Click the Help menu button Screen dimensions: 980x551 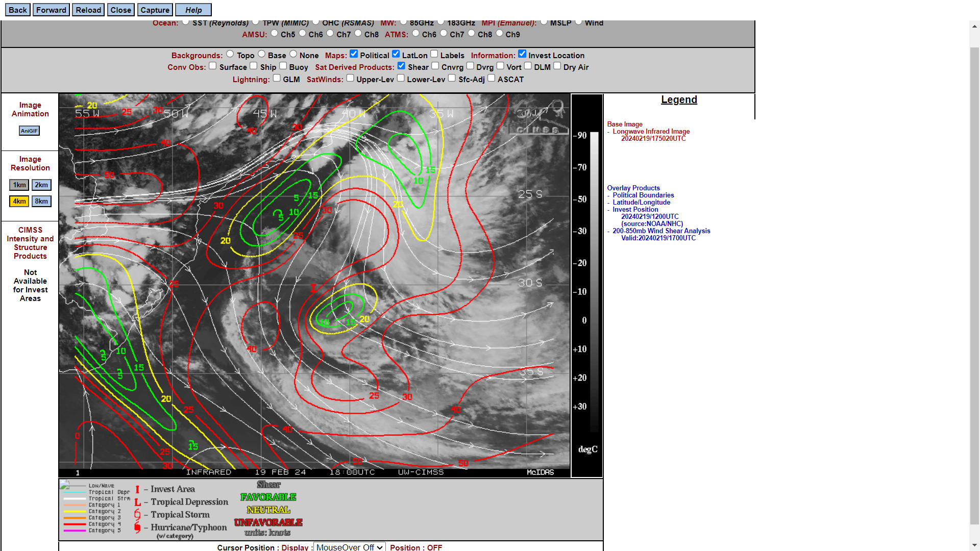pos(193,10)
